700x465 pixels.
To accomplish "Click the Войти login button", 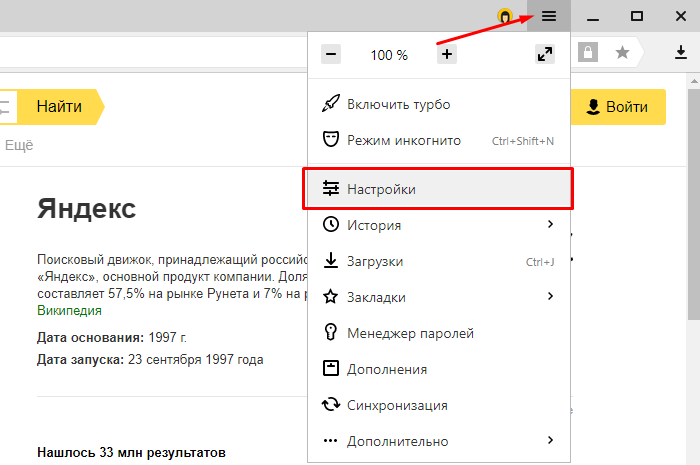I will [618, 107].
